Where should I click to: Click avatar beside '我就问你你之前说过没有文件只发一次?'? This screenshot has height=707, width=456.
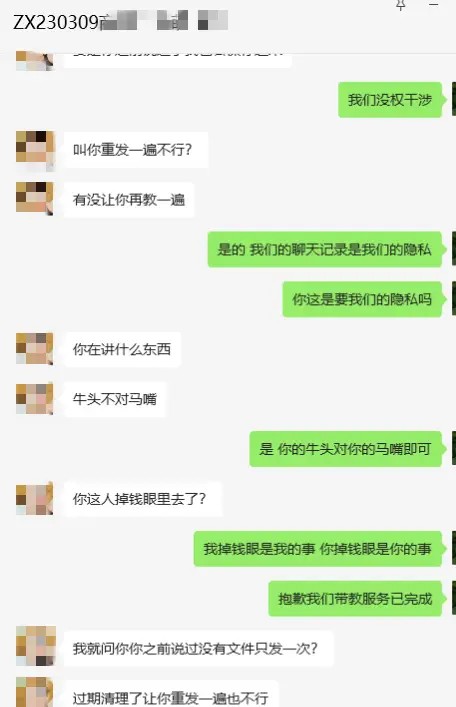[35, 647]
